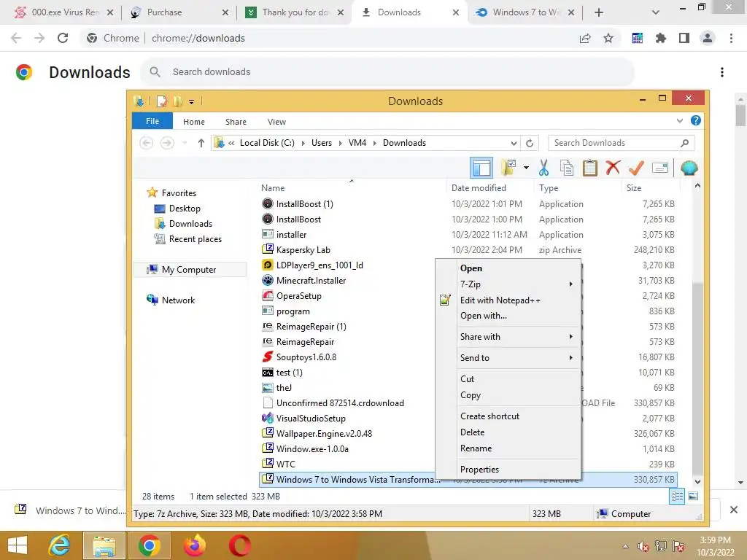
Task: Open the Chrome Extensions puzzle icon
Action: [660, 38]
